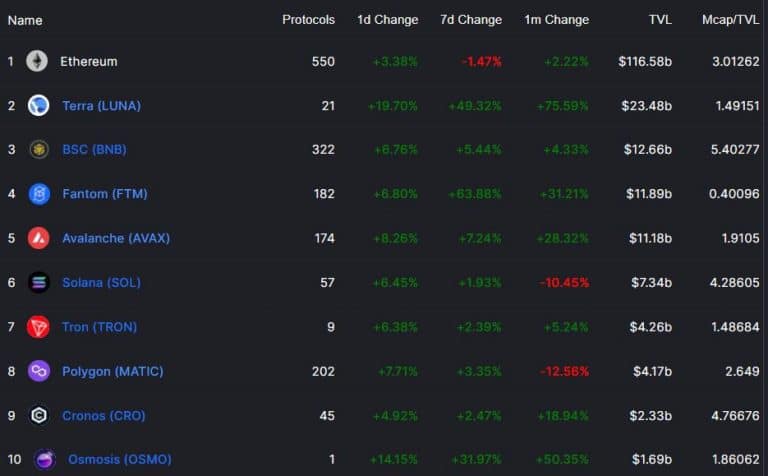Open the Polygon (MATIC) chain link
Screen dimensions: 768x476
[x=113, y=371]
